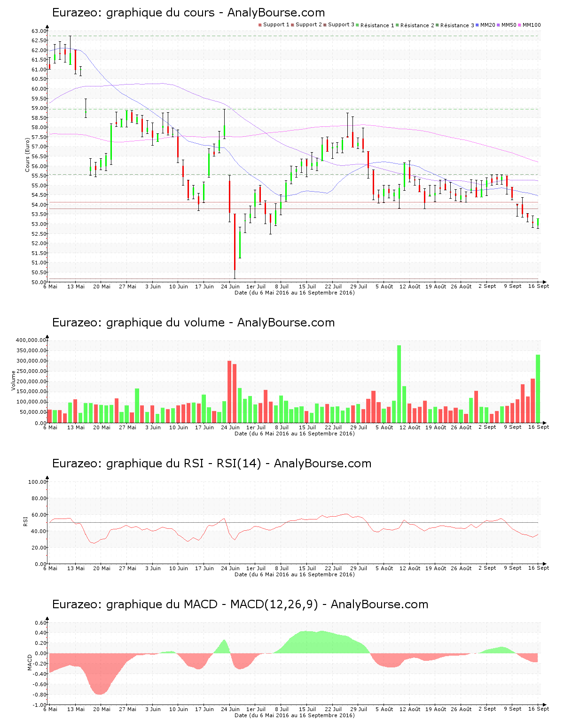Viewport: 564px width, 728px height.
Task: Click the 100.00 RSI axis value
Action: 38,482
